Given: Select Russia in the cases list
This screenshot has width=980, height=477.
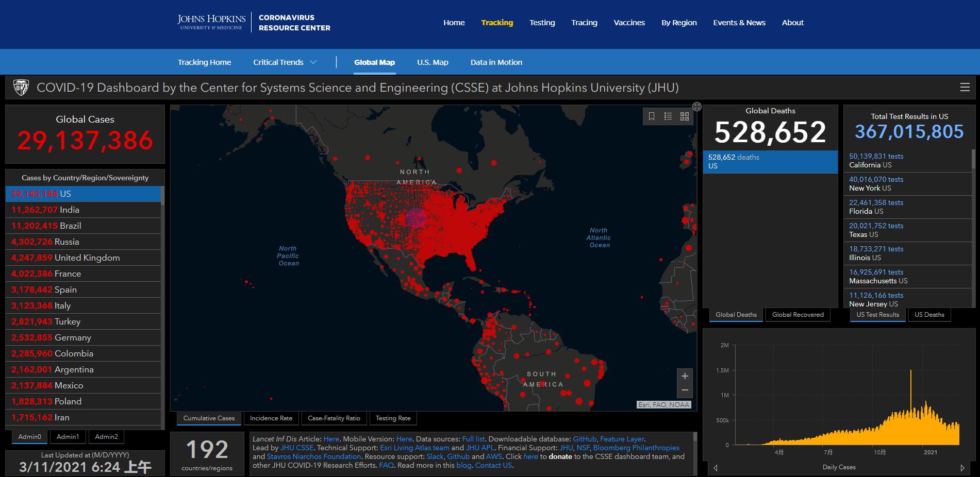Looking at the screenshot, I should click(83, 242).
